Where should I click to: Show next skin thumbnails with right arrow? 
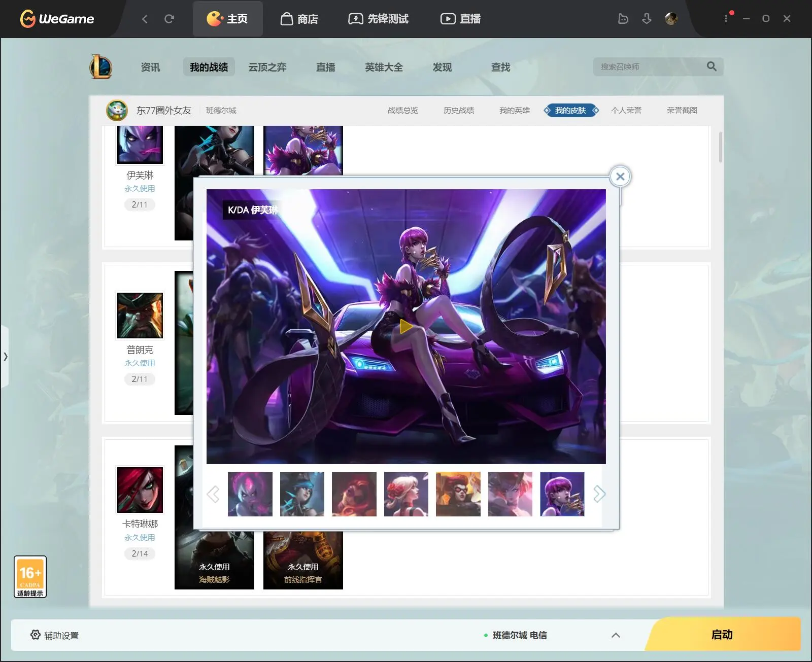pos(599,494)
